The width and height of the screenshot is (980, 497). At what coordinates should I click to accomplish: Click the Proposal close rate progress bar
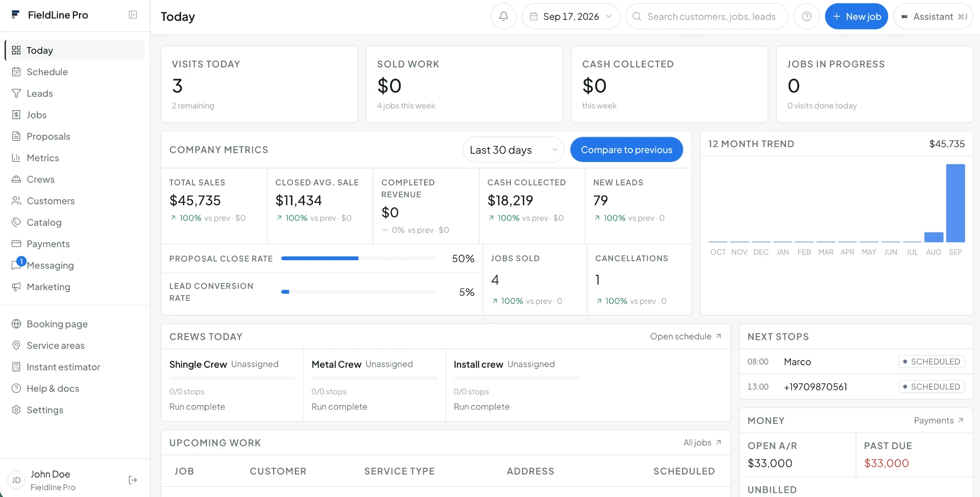pyautogui.click(x=358, y=258)
